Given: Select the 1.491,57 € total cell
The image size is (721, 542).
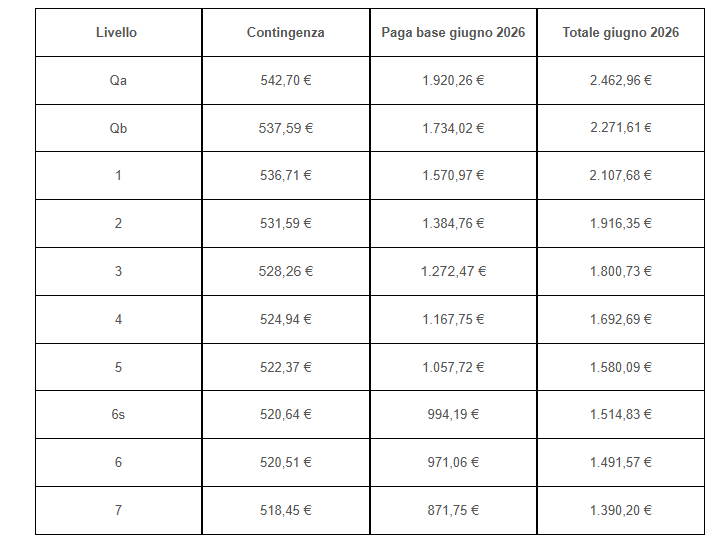Looking at the screenshot, I should point(621,462).
